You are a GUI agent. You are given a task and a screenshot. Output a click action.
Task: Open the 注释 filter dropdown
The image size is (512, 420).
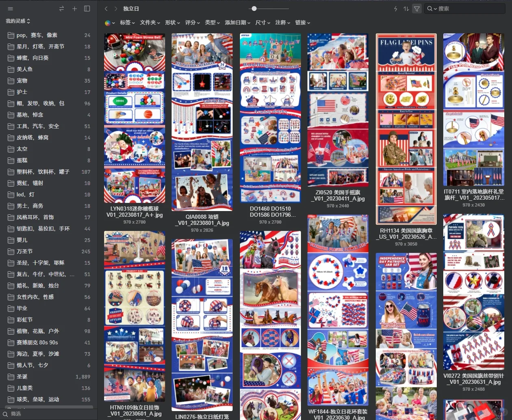tap(283, 23)
